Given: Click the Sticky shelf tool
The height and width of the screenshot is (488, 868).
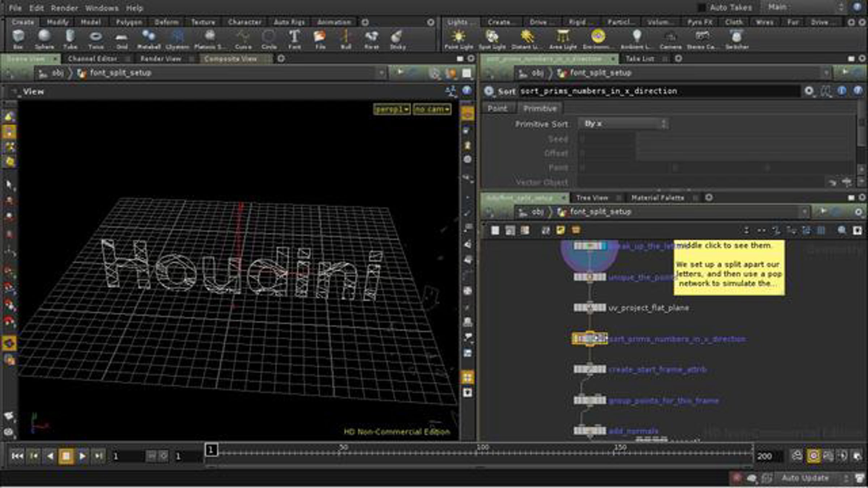Looking at the screenshot, I should pyautogui.click(x=398, y=39).
